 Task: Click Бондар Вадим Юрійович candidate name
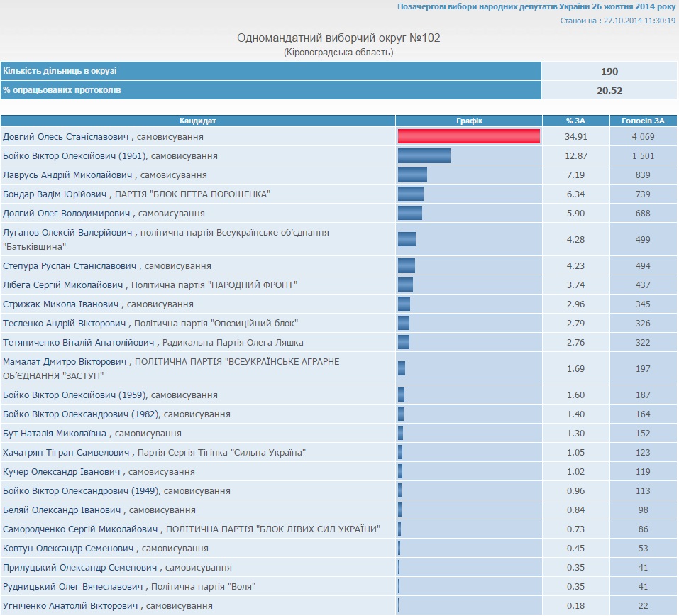[55, 194]
